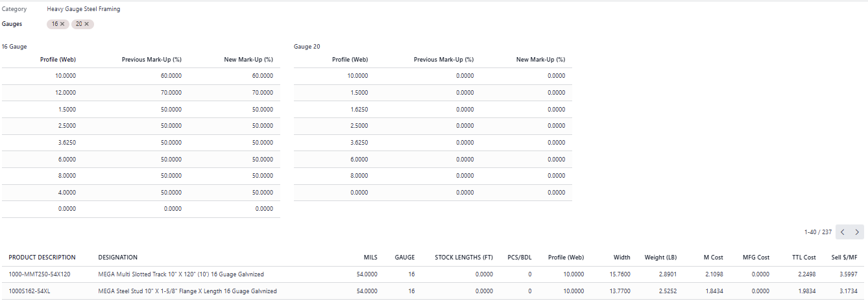Click M Cost value 2.1098
Viewport: 868px width, 301px height.
(x=714, y=274)
